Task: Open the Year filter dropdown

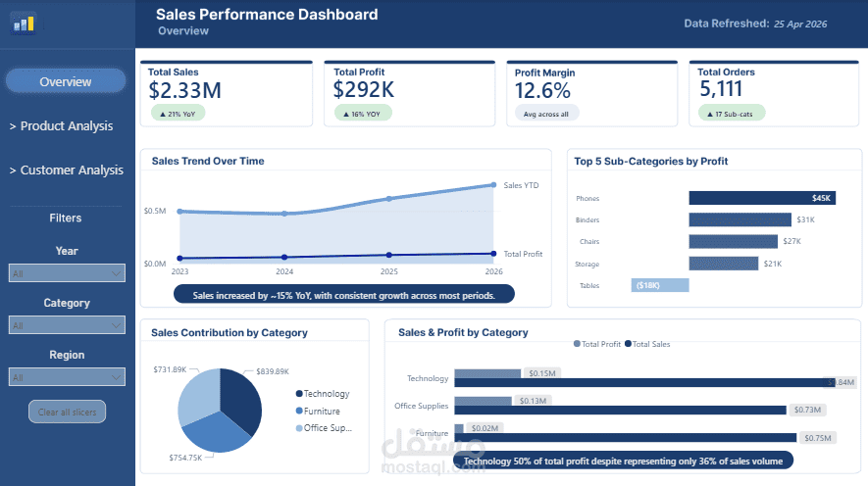Action: tap(67, 273)
